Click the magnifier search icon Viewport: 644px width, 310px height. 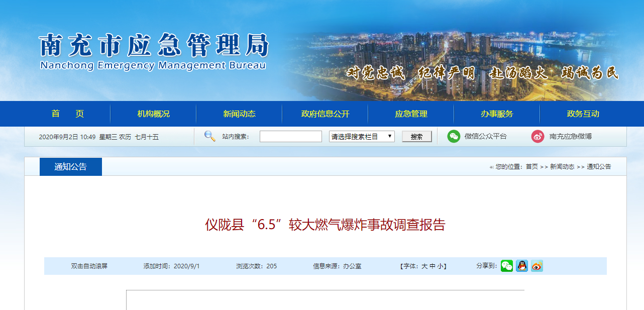click(x=210, y=136)
